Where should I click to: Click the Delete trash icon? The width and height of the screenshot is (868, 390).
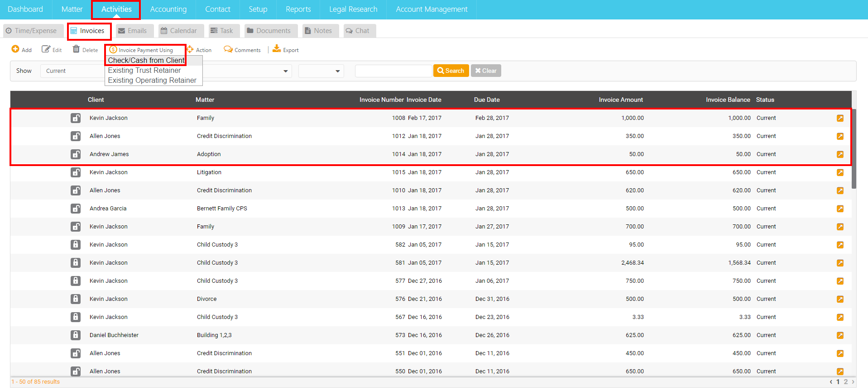tap(76, 49)
